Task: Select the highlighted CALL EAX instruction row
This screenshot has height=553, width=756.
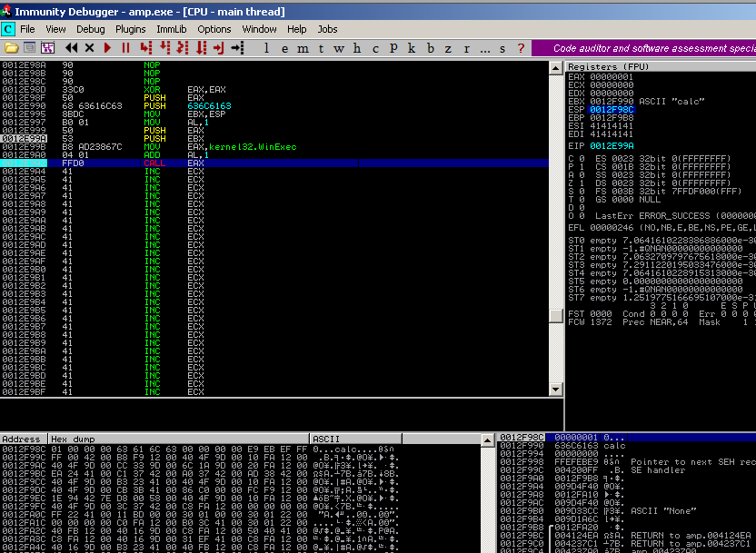Action: 274,163
